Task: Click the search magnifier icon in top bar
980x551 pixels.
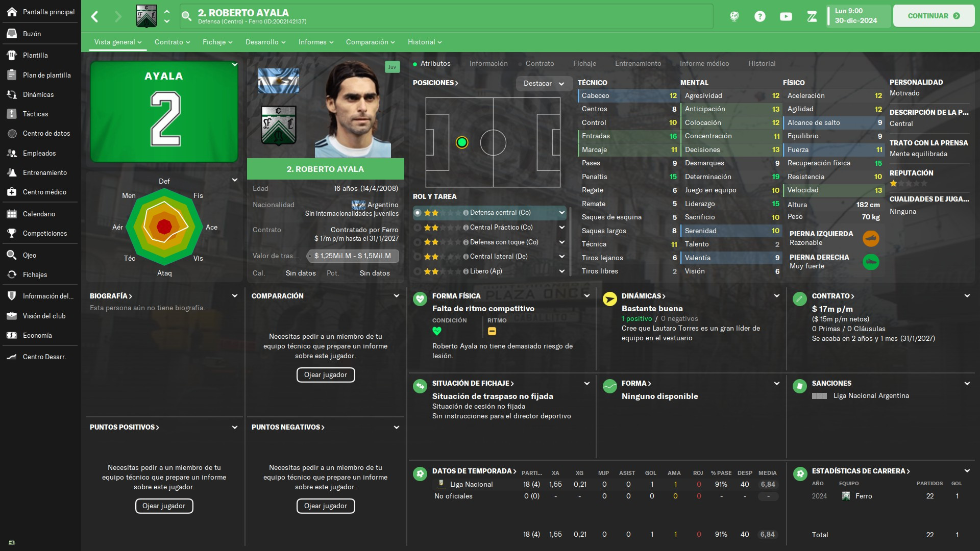Action: click(x=187, y=16)
